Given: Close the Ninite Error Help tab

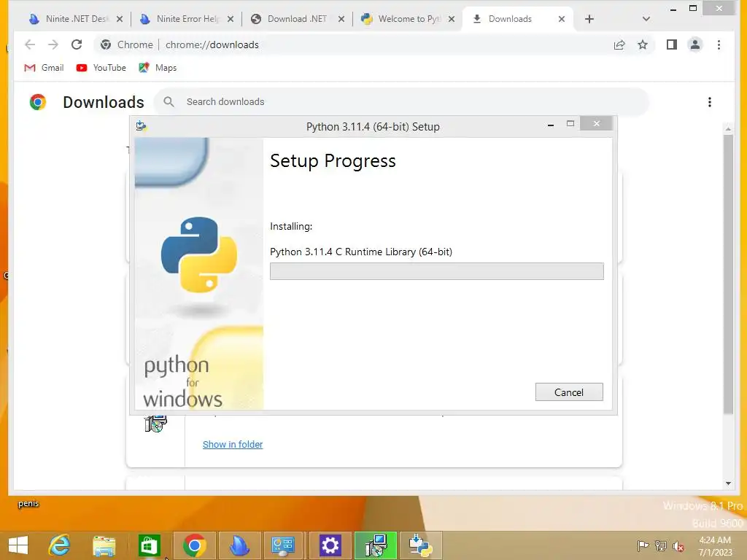Looking at the screenshot, I should 231,19.
